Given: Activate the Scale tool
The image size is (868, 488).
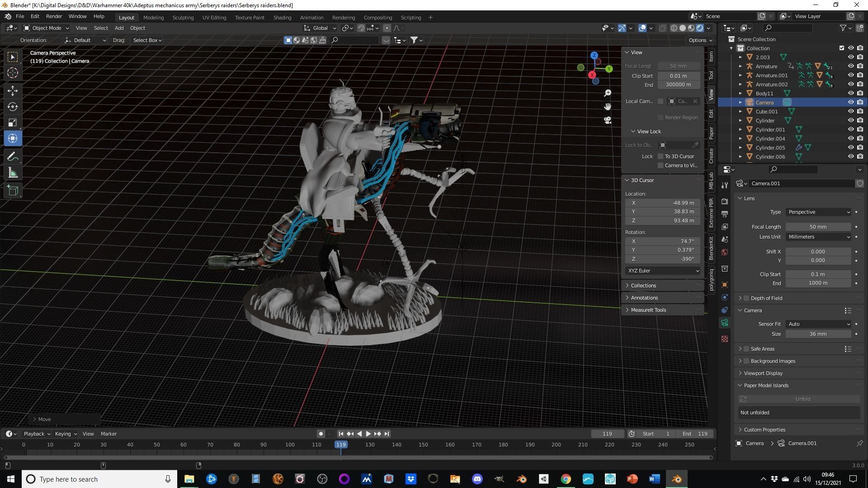Looking at the screenshot, I should coord(13,122).
